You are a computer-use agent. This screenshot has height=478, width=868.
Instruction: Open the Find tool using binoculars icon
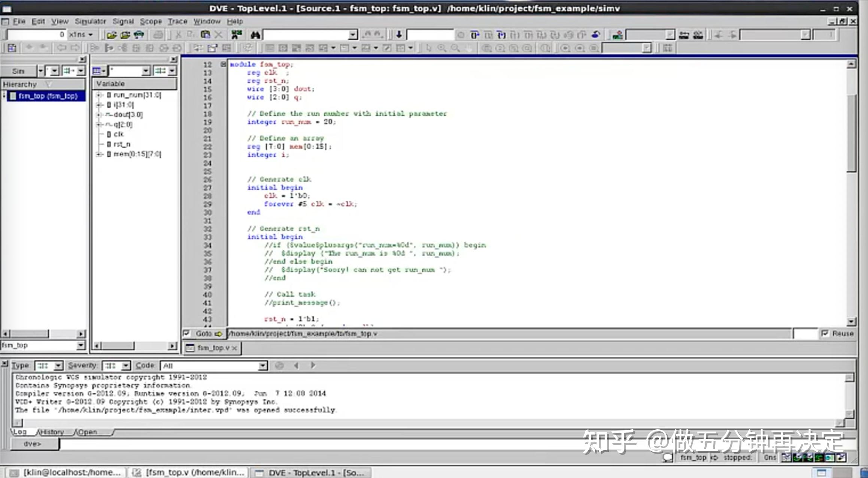point(256,34)
